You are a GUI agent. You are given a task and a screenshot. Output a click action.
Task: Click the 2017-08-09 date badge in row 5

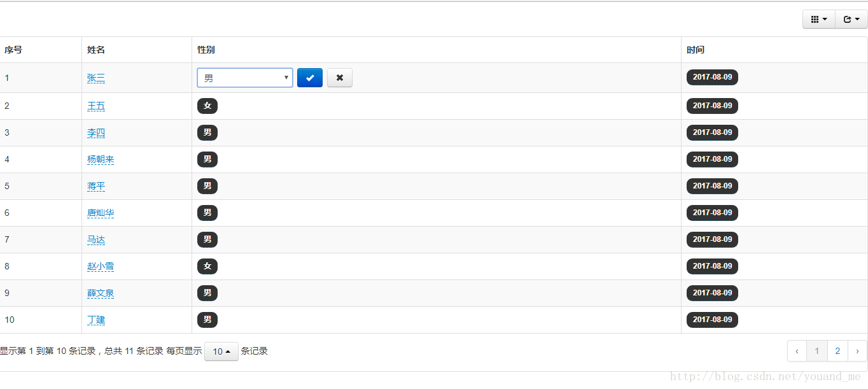(x=712, y=186)
